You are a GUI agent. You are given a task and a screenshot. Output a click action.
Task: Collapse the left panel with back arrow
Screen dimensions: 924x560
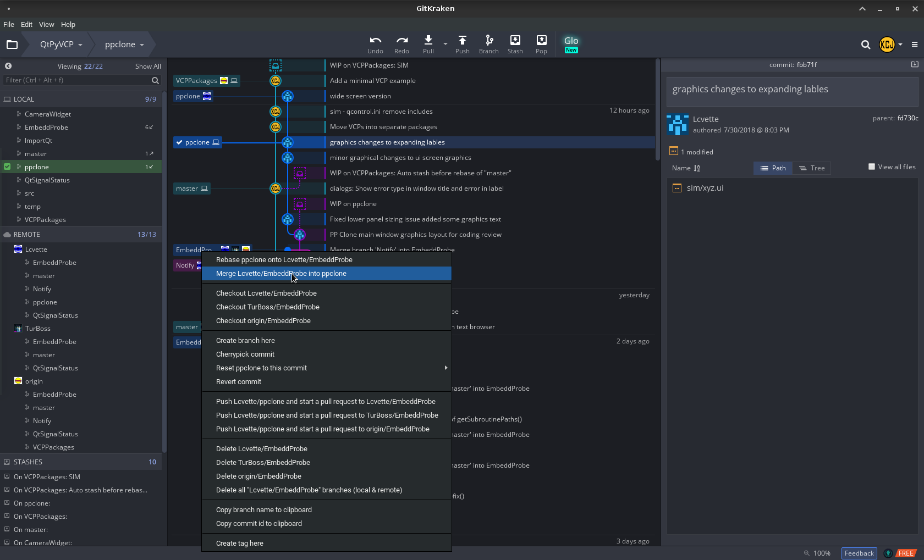(8, 66)
